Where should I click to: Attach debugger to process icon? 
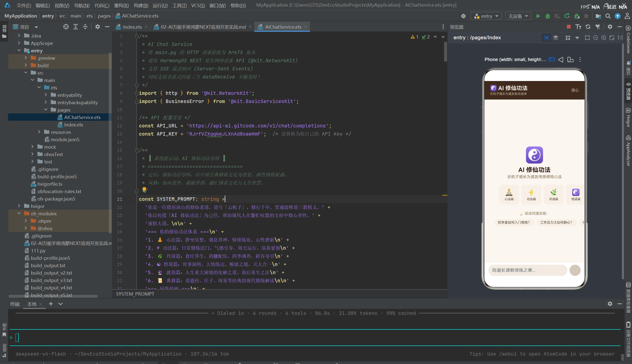coord(577,16)
